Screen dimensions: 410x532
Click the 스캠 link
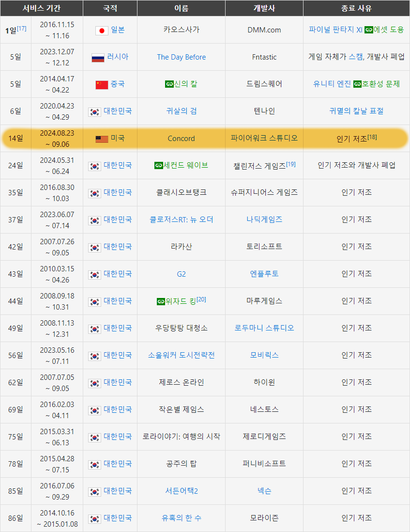355,57
